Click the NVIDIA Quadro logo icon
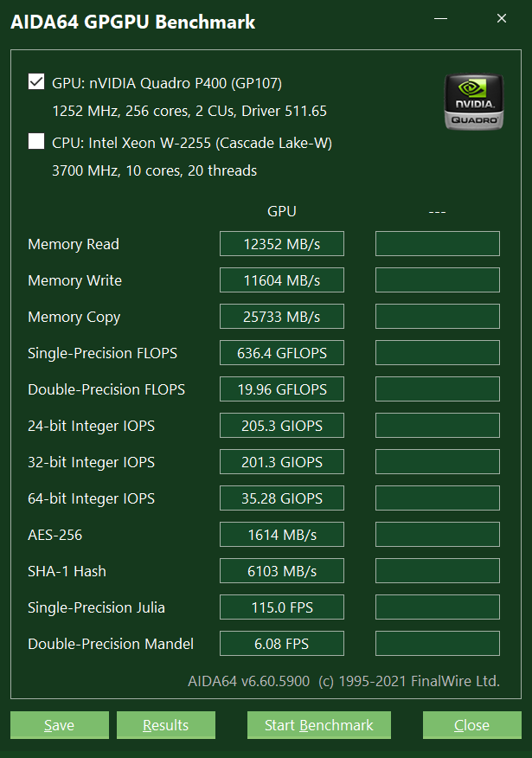Screen dimensions: 532x758 pyautogui.click(x=473, y=101)
